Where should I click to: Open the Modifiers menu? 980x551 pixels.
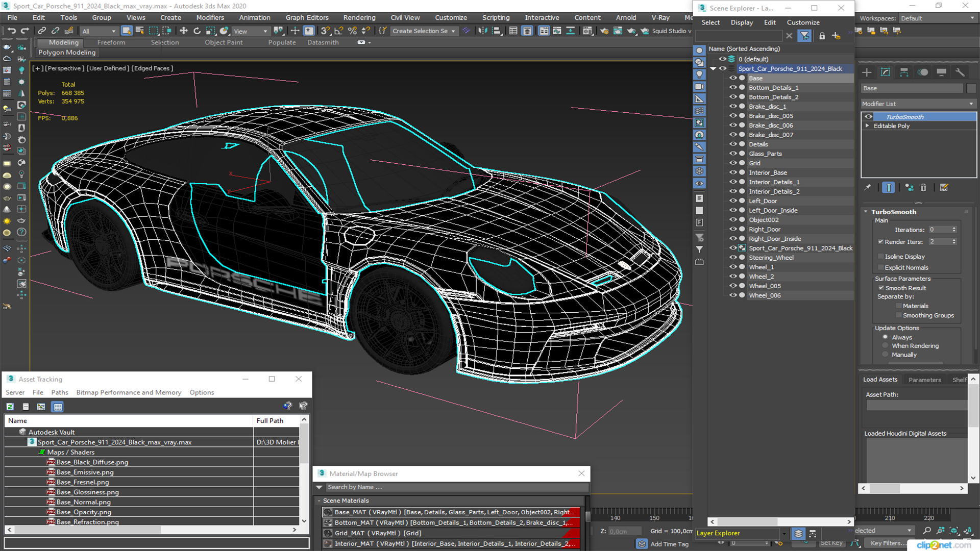tap(210, 17)
